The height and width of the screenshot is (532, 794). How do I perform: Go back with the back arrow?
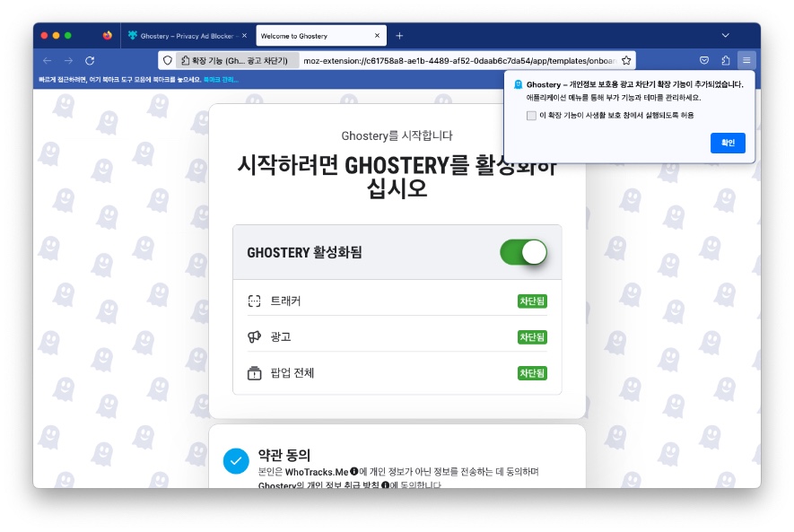point(47,61)
